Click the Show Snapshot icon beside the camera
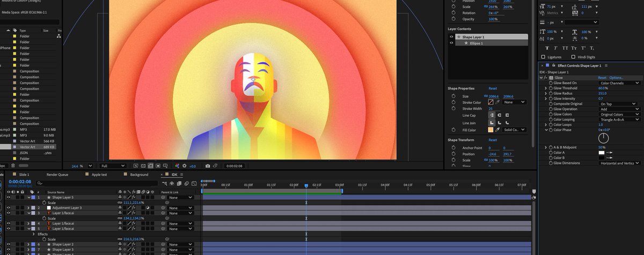644x255 pixels. [215, 166]
